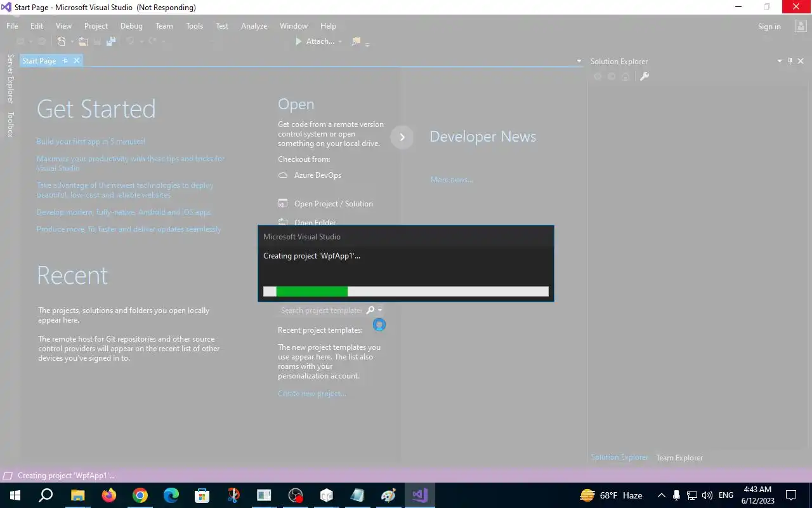Click Open Project / Solution

[x=325, y=204]
